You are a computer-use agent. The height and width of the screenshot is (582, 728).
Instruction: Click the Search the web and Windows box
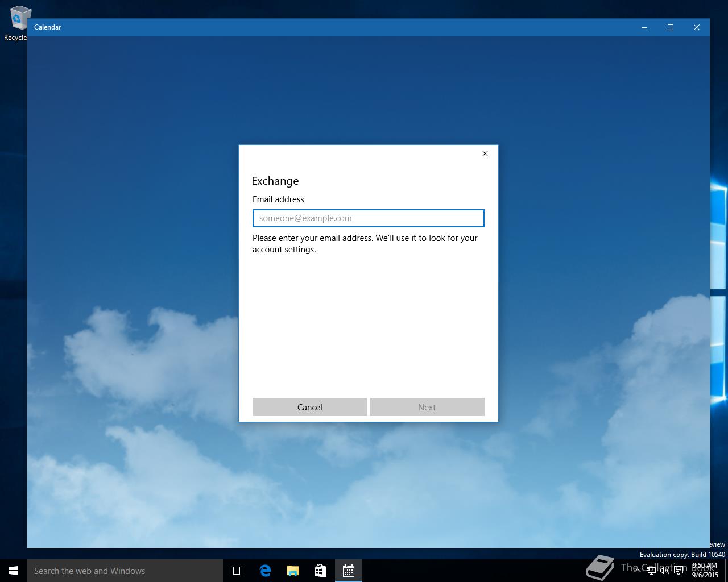(125, 571)
